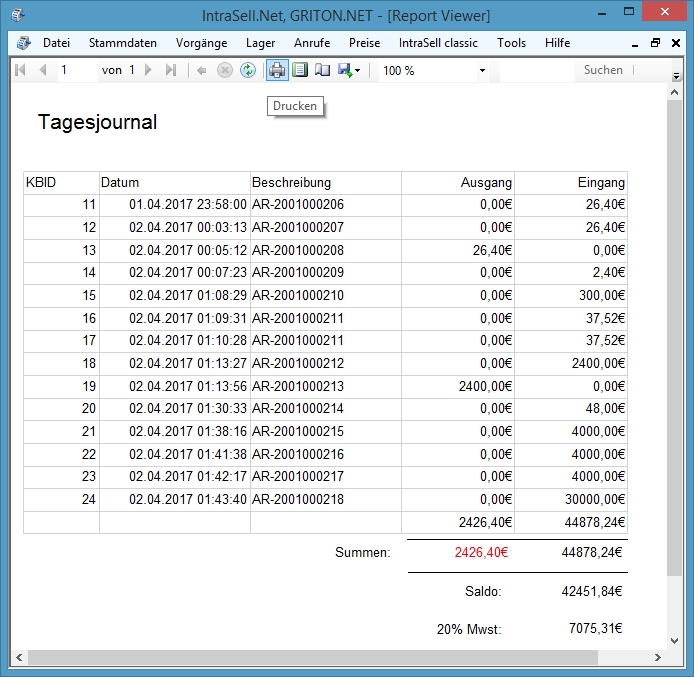
Task: Click horizontal scrollbar left arrow
Action: (19, 658)
